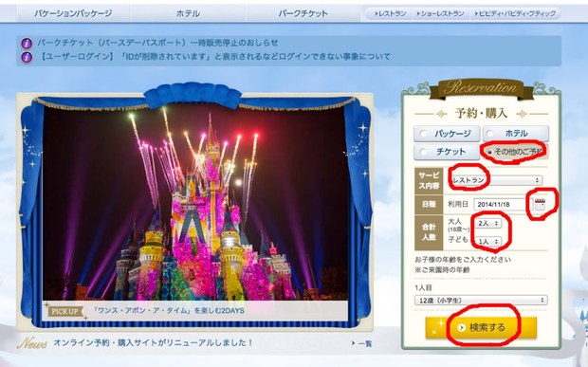Click the arrow icon on 検索する button
Image resolution: width=588 pixels, height=367 pixels.
(462, 327)
